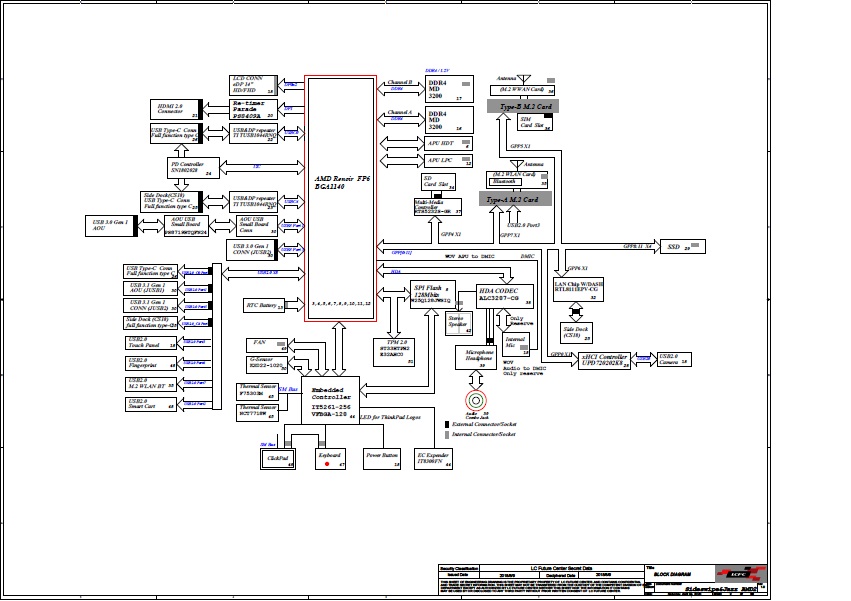The width and height of the screenshot is (851, 601).
Task: Select the Thermal Sensor F75303M block
Action: coord(257,391)
